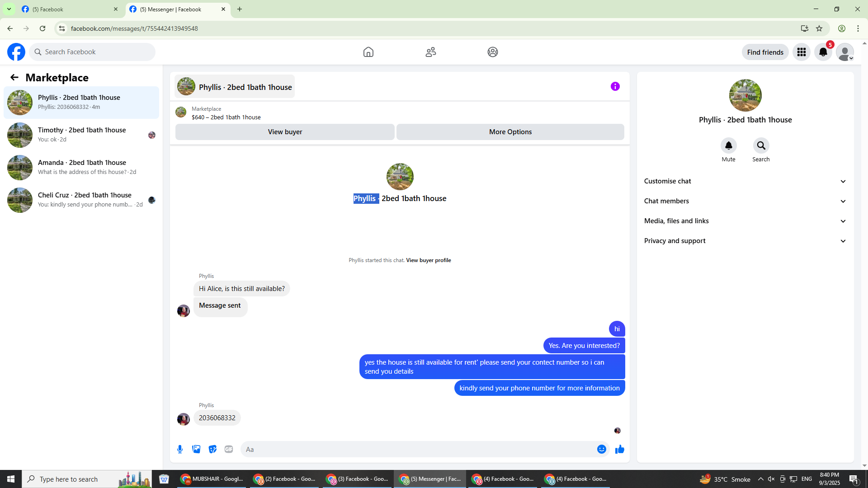
Task: Go to the Home feed icon
Action: (368, 52)
